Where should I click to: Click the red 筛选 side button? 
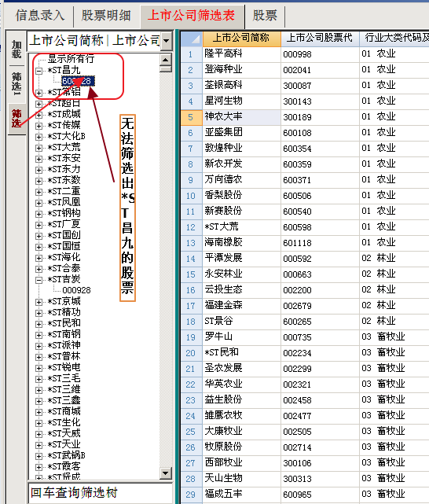[16, 118]
